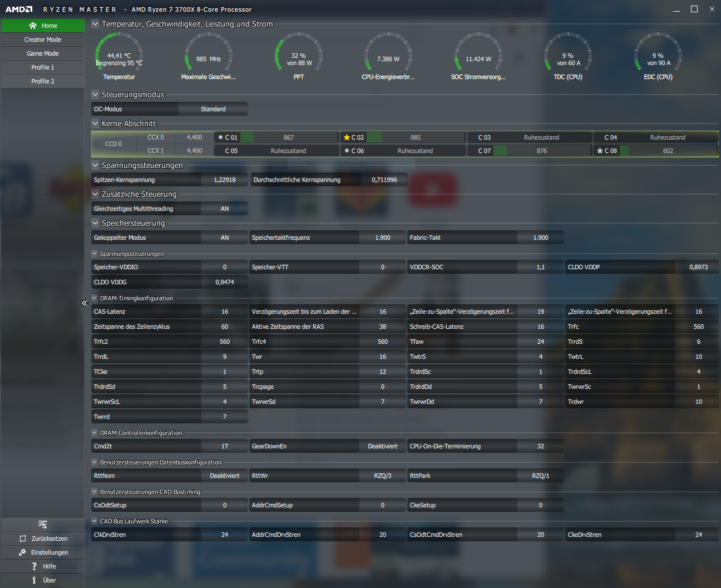Click the C 07 core speed bar showing 876
Screen dimensions: 721x588
[x=542, y=151]
